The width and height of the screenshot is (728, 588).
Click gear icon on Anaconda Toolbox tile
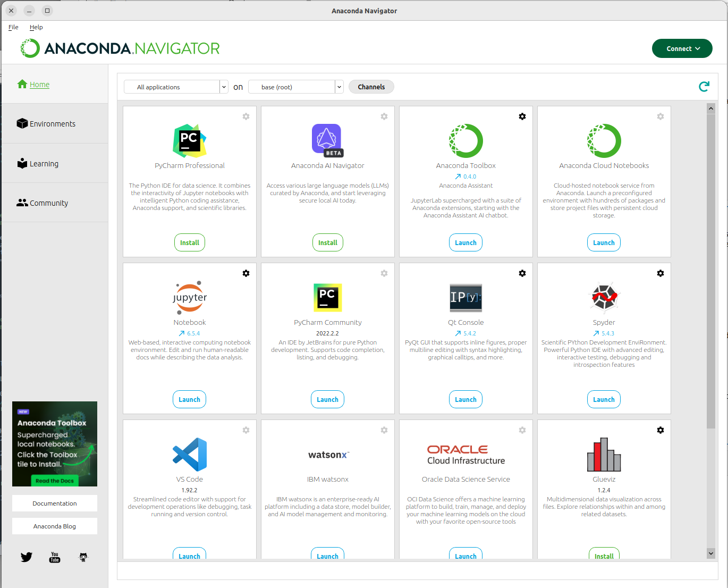522,116
